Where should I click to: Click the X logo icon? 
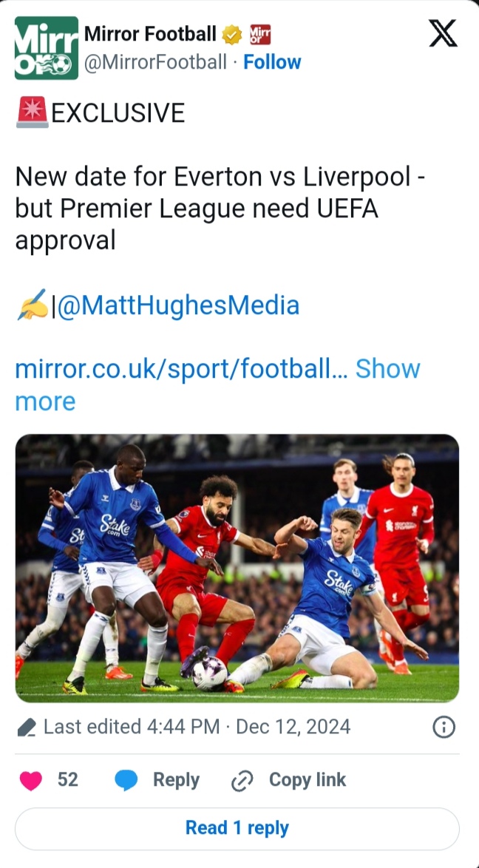(x=443, y=34)
